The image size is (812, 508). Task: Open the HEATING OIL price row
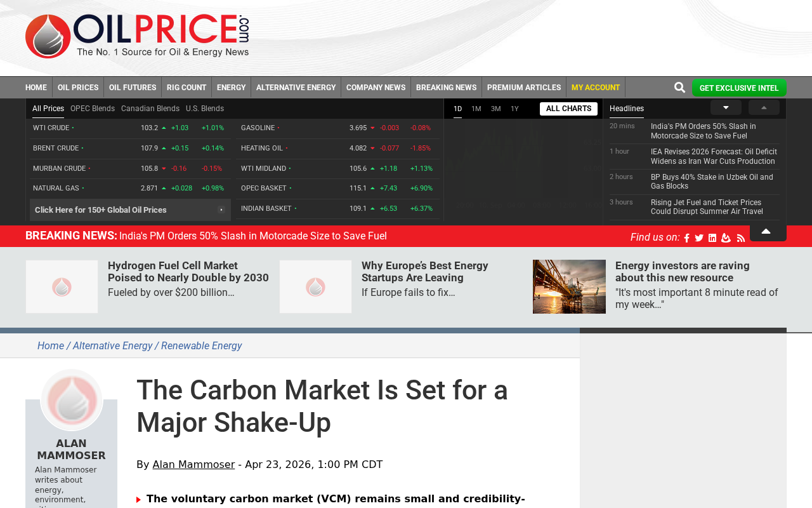point(337,149)
